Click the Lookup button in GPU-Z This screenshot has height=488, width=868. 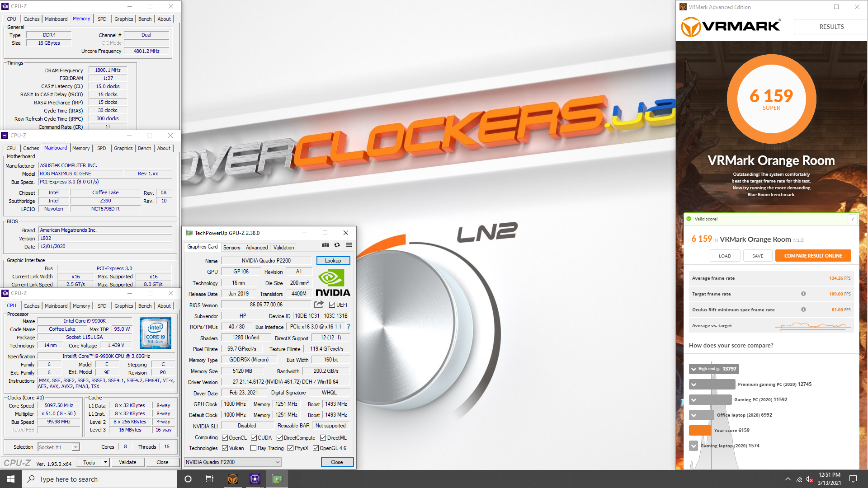(333, 261)
